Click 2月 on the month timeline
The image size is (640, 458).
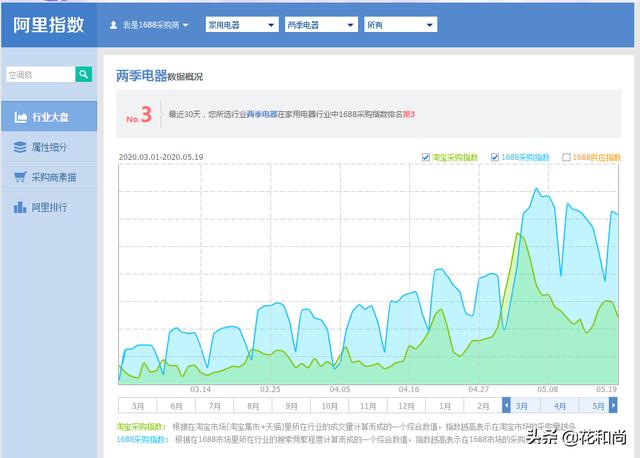coord(483,406)
